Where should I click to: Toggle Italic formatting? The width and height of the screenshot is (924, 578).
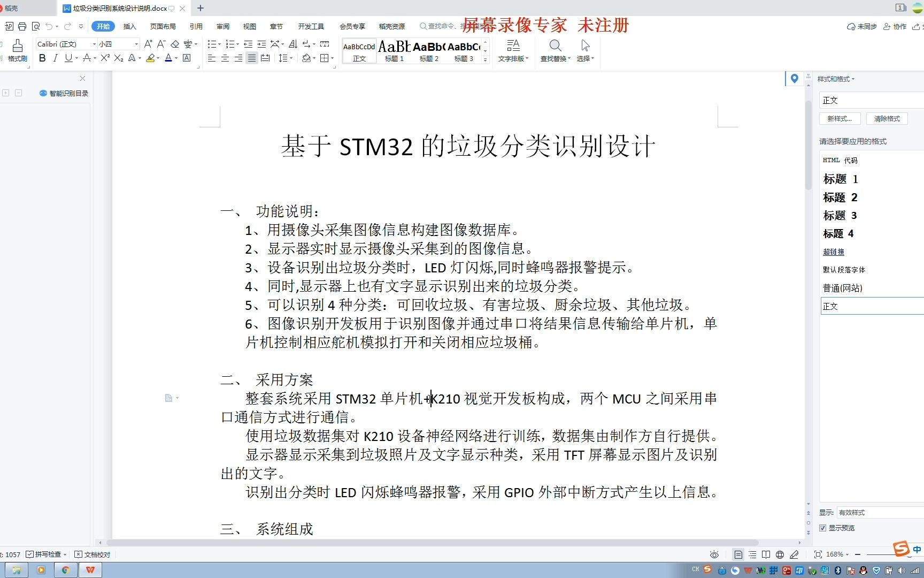pos(55,58)
